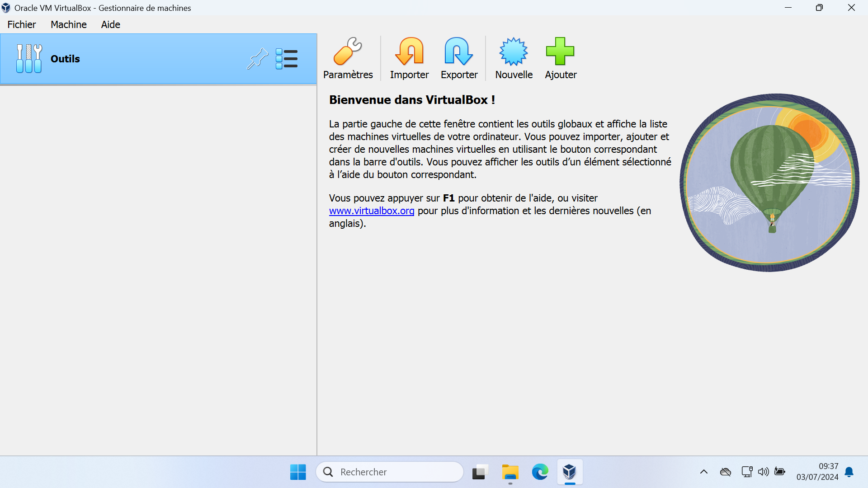Open the Paramètres preferences tool
868x488 pixels.
click(x=348, y=59)
